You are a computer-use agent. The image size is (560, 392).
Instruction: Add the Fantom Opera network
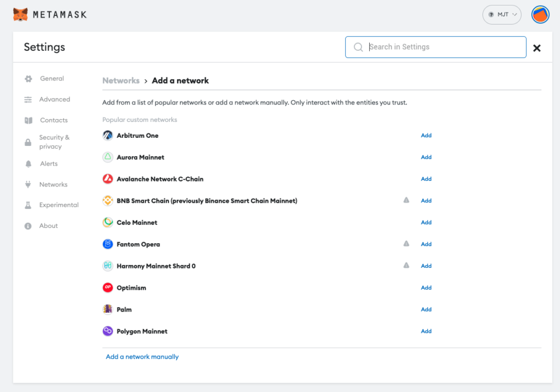coord(426,244)
